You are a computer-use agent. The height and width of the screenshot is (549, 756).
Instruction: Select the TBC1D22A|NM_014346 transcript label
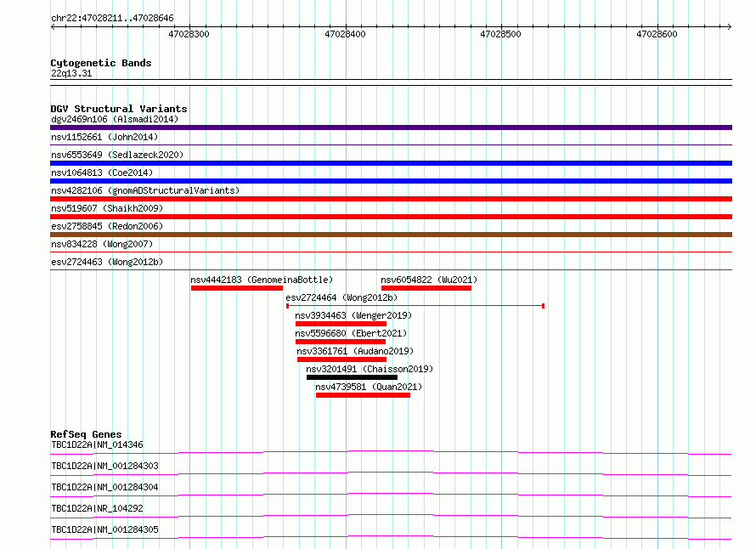tap(97, 444)
